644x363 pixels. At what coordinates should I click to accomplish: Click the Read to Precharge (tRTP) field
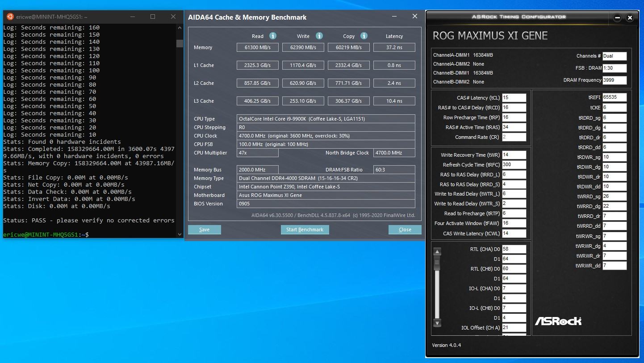click(514, 213)
